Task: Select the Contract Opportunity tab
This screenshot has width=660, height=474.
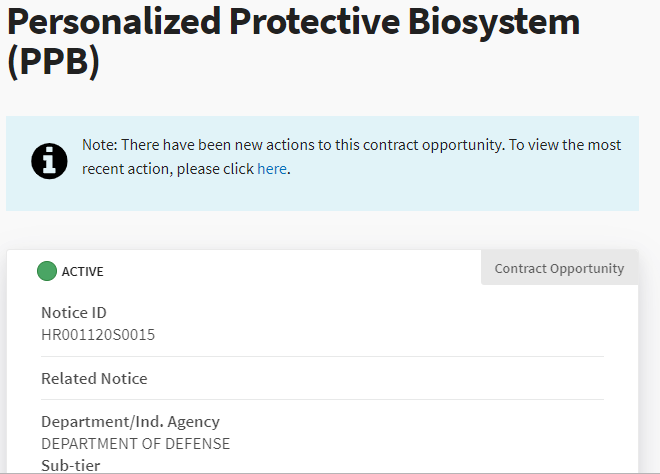Action: [559, 268]
